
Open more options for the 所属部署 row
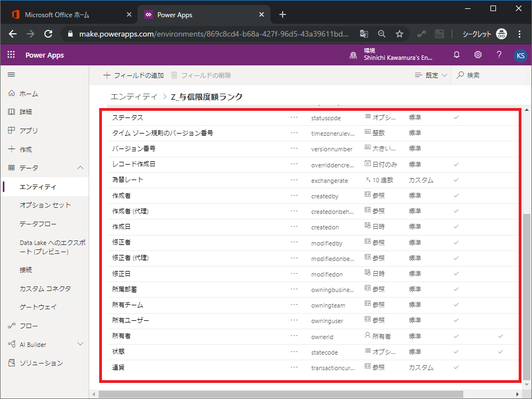(x=294, y=289)
